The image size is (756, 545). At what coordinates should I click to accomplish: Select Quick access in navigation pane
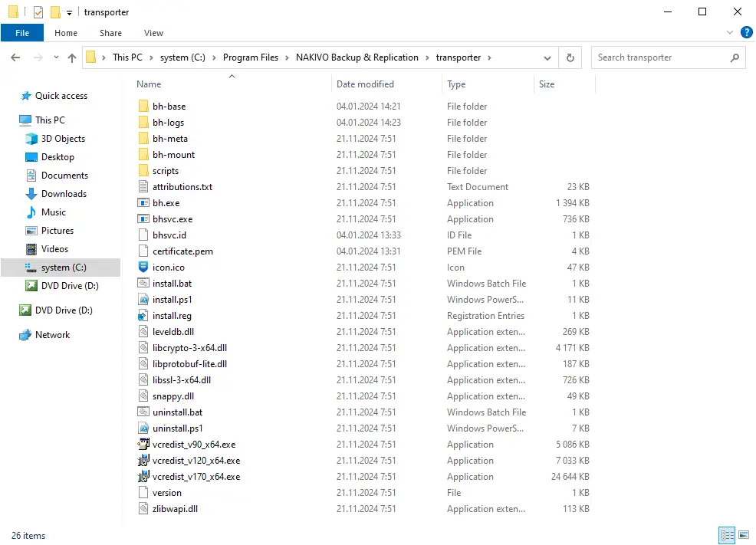click(x=61, y=95)
